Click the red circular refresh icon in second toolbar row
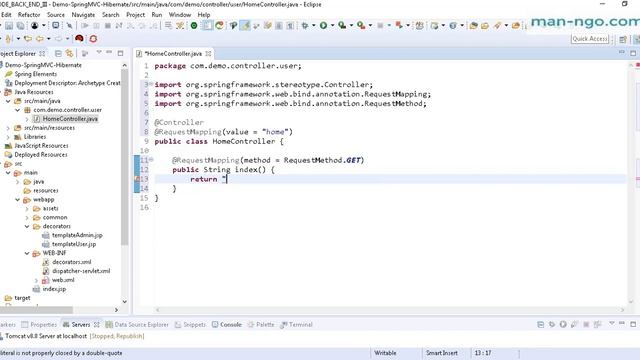This screenshot has width=640, height=360. pos(93,39)
